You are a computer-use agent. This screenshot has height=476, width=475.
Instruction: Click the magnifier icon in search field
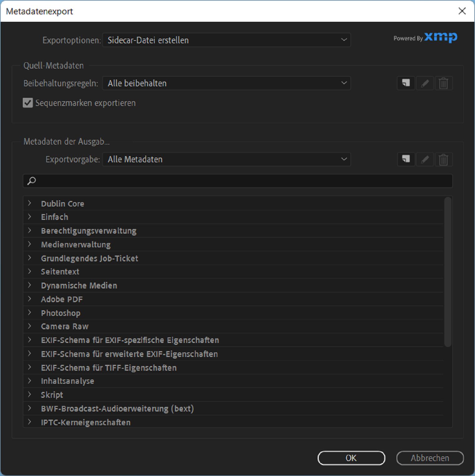[31, 181]
